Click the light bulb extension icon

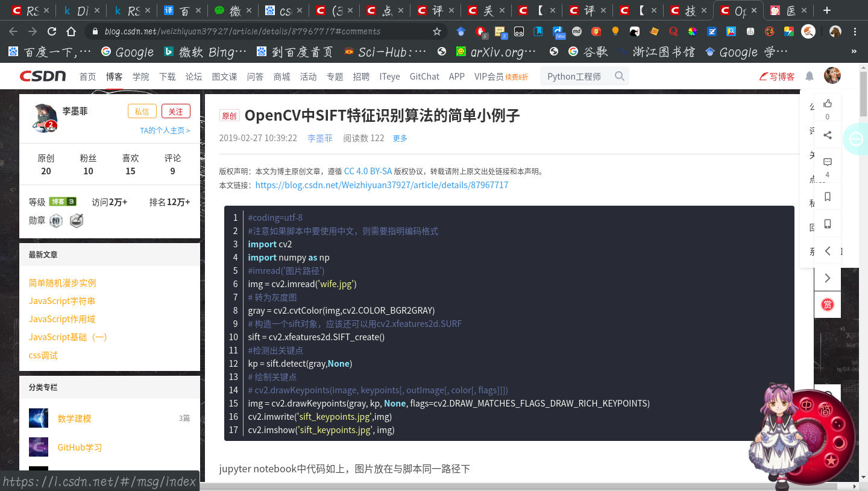615,31
